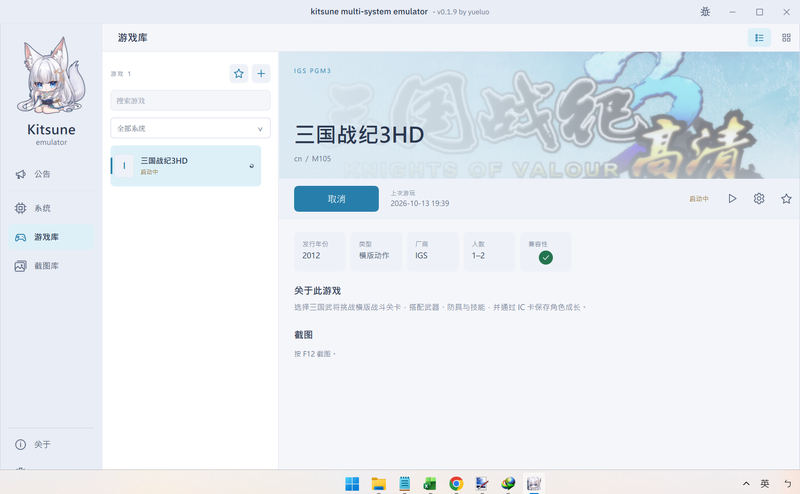Click the 启动中 status near play icon
Viewport: 800px width, 494px height.
click(699, 199)
